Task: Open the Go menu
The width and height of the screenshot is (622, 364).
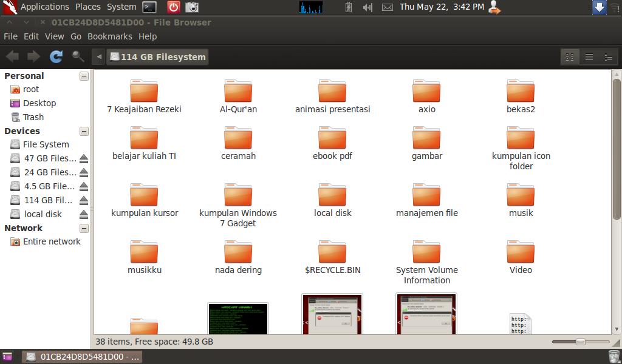Action: [76, 36]
